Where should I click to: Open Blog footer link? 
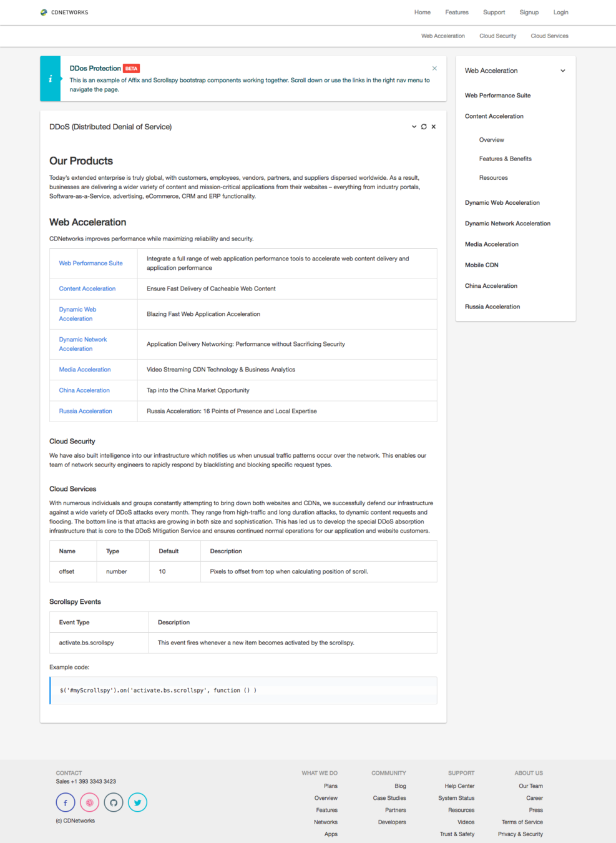(x=401, y=786)
